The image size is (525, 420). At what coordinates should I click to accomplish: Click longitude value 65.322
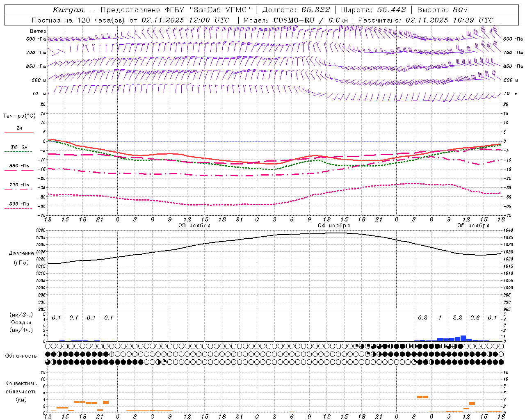point(315,10)
